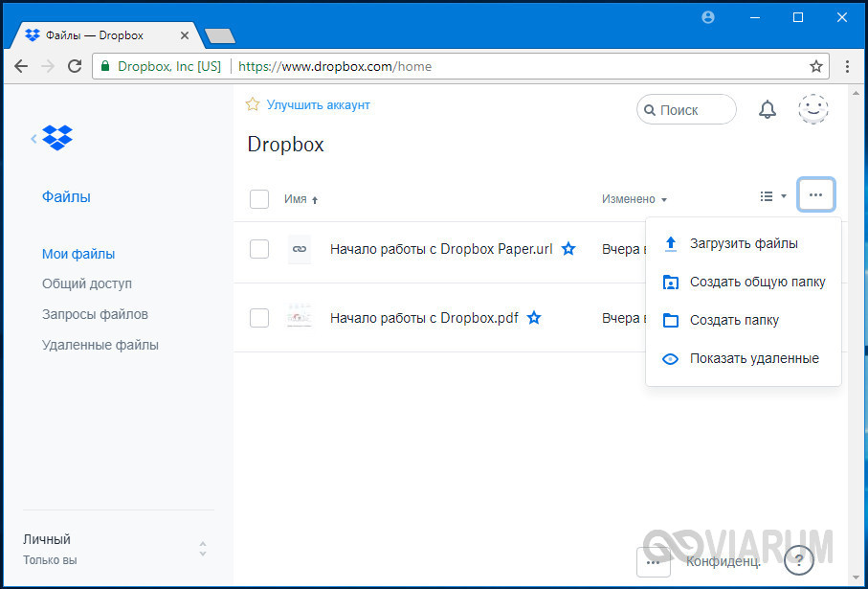Choose Загрузить файлы from the menu

(x=744, y=243)
